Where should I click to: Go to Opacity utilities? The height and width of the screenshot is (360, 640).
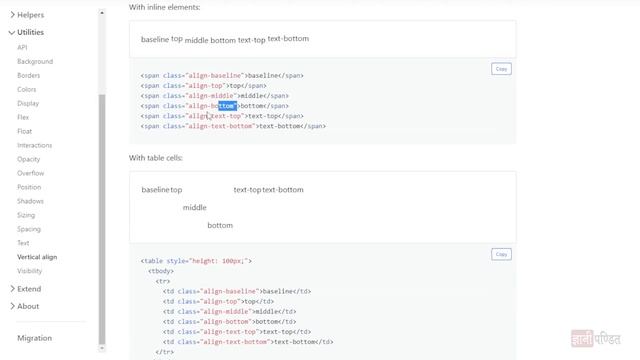[x=29, y=159]
